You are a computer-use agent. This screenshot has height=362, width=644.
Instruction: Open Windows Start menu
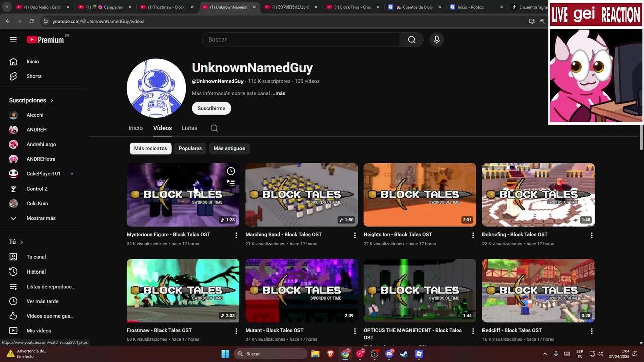click(225, 354)
